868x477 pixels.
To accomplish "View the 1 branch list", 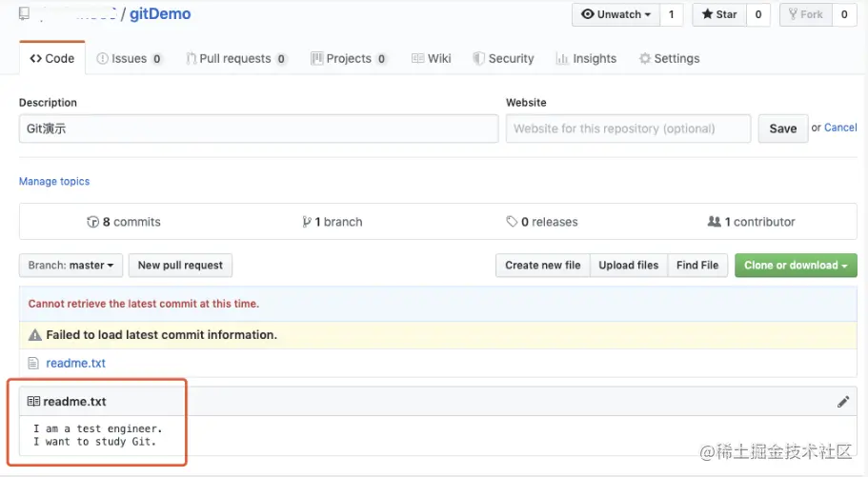I will coord(333,222).
